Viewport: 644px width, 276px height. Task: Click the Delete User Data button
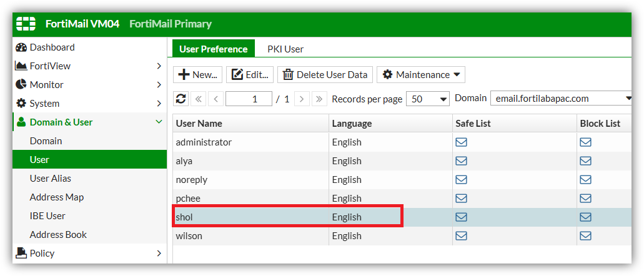(x=325, y=75)
